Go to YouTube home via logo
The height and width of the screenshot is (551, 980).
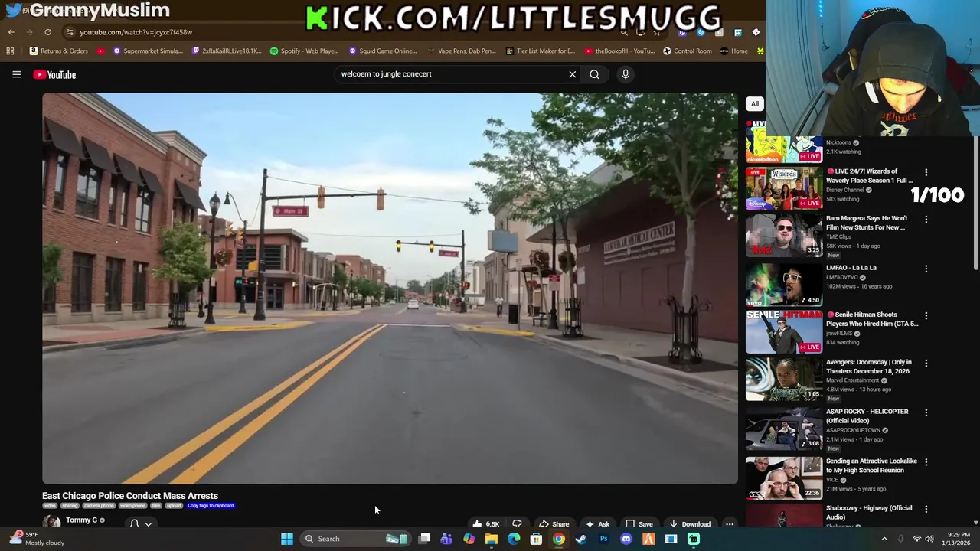[54, 74]
